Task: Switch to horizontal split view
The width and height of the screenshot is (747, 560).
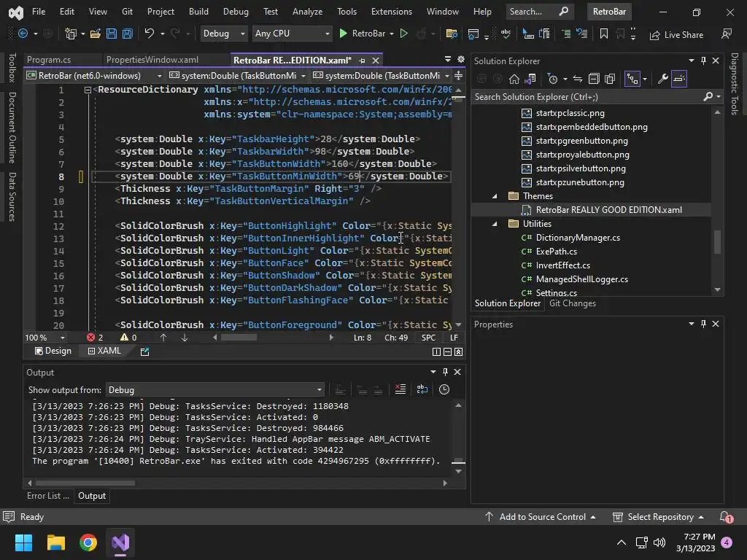Action: [x=447, y=352]
